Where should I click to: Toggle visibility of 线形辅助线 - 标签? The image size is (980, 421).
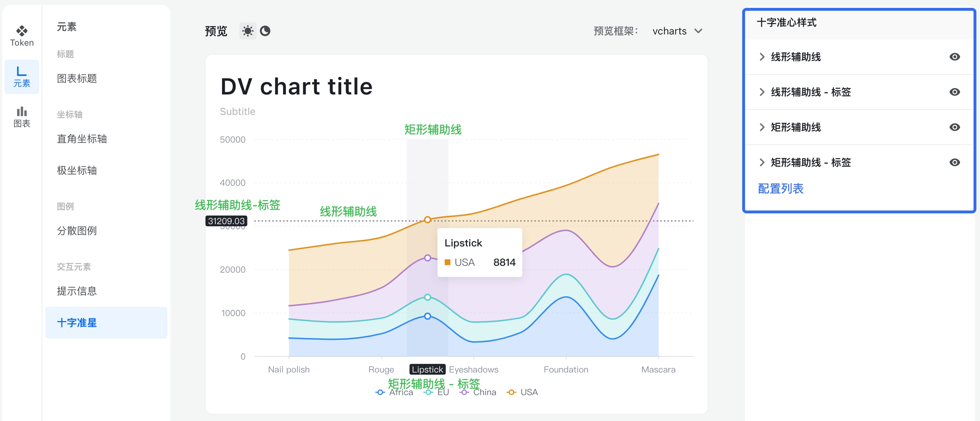[x=954, y=92]
